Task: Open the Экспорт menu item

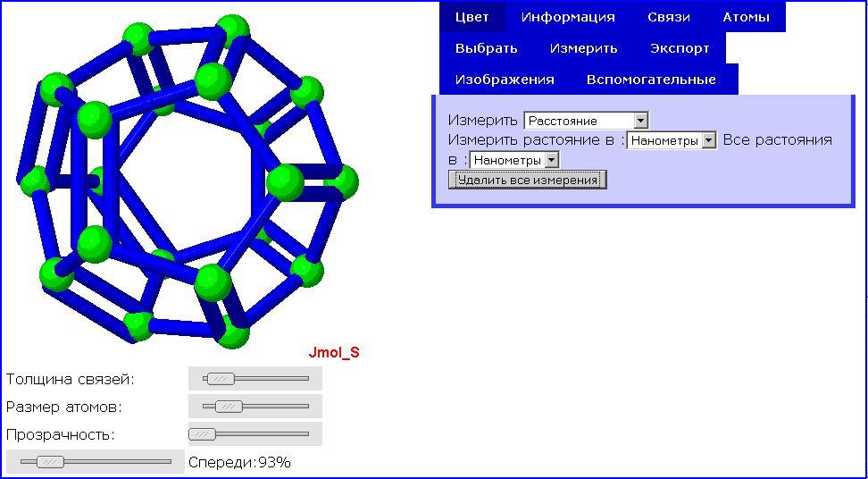Action: [680, 48]
